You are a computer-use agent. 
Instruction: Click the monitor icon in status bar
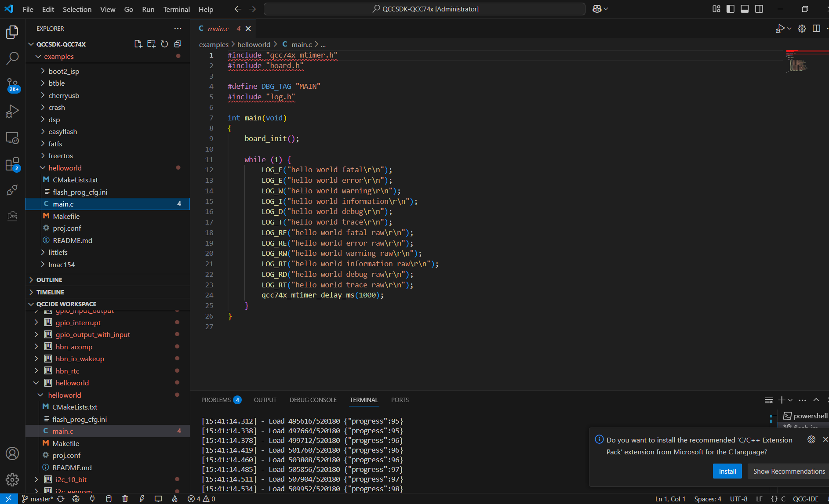tap(158, 499)
